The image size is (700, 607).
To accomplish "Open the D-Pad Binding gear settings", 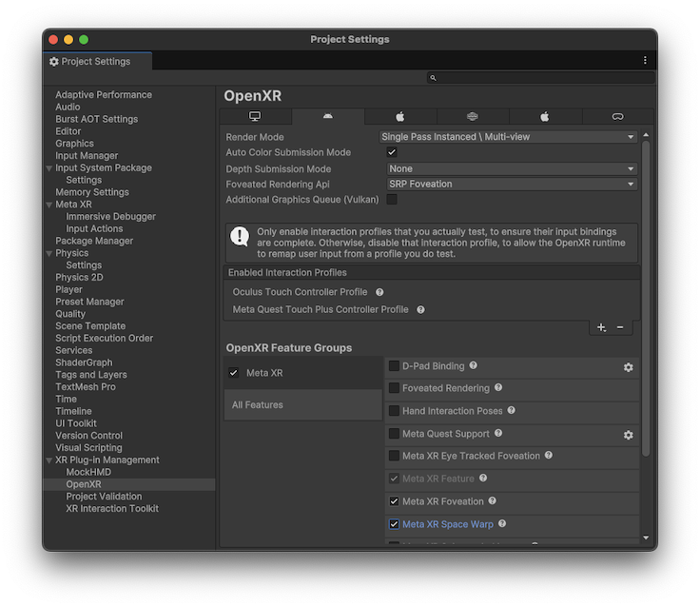I will click(x=628, y=367).
